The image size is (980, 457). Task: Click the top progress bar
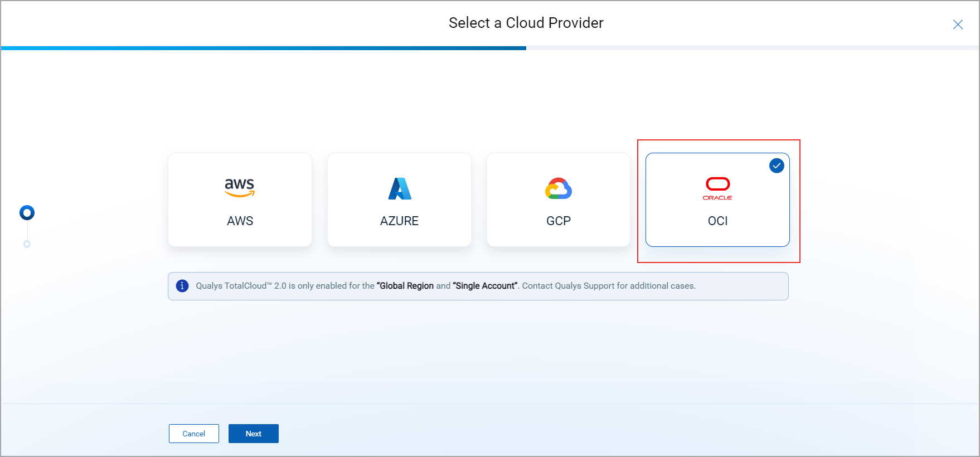pos(490,48)
